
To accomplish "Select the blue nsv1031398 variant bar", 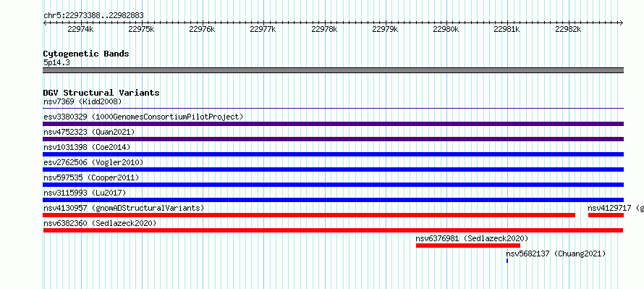I will pyautogui.click(x=334, y=154).
